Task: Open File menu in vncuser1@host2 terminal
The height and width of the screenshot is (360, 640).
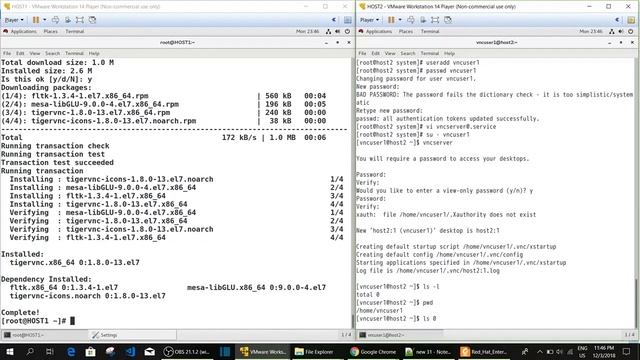Action: tap(362, 53)
